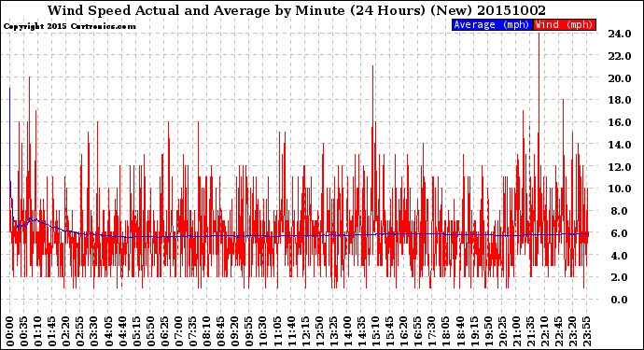Click the 19:50 time axis label
Image resolution: width=644 pixels, height=350 pixels.
coord(488,331)
